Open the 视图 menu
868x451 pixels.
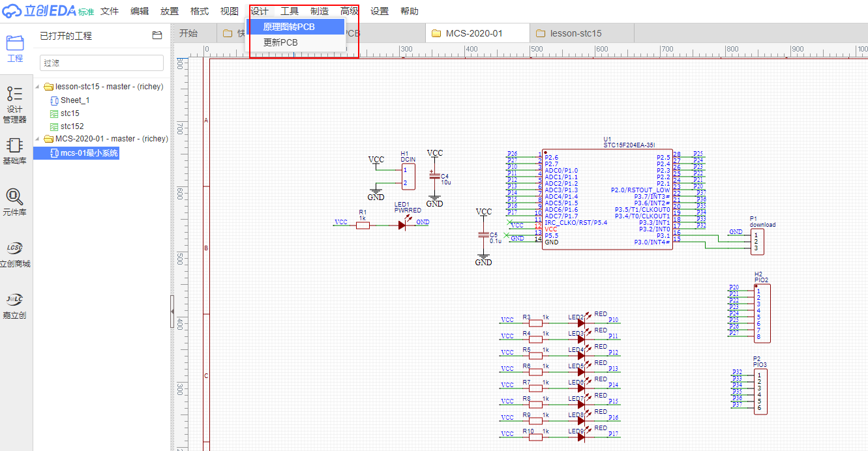pos(230,11)
